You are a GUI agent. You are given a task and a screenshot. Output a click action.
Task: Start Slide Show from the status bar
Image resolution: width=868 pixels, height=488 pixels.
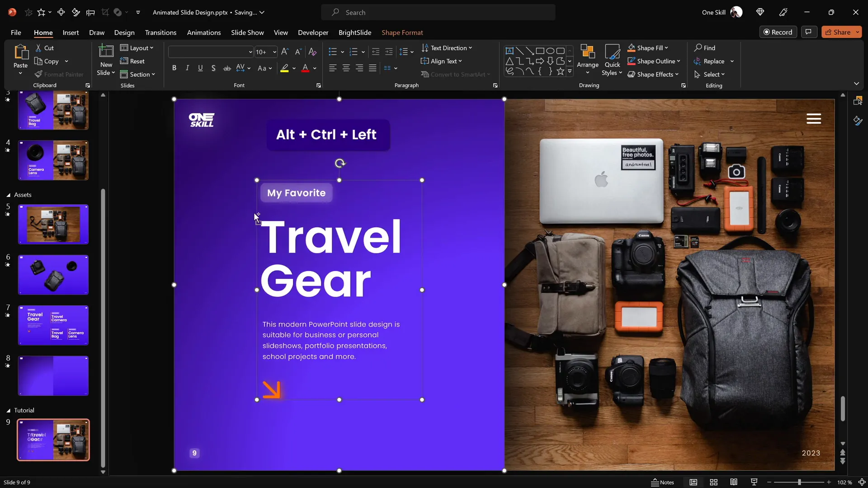pyautogui.click(x=754, y=482)
